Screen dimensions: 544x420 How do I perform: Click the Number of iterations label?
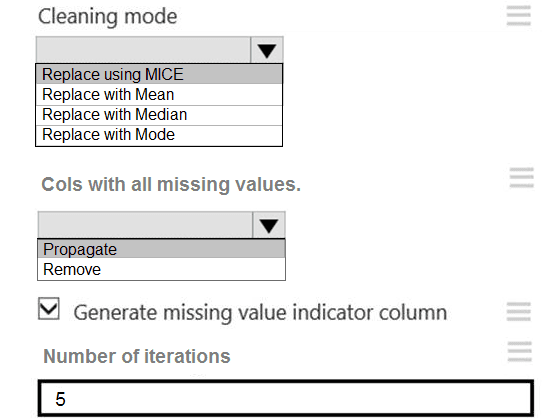pos(137,356)
